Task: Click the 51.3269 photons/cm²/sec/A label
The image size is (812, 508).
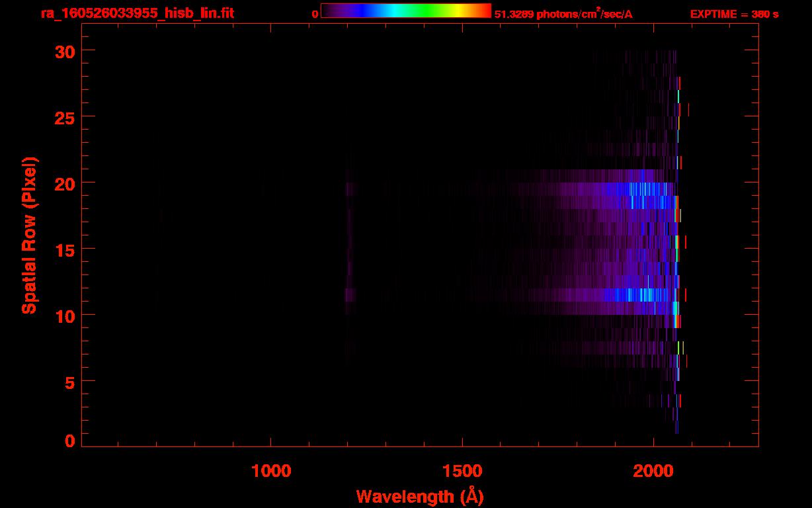Action: (x=563, y=14)
